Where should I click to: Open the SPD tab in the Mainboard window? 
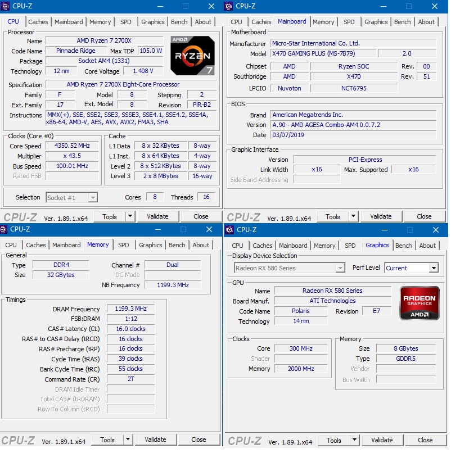pyautogui.click(x=349, y=22)
